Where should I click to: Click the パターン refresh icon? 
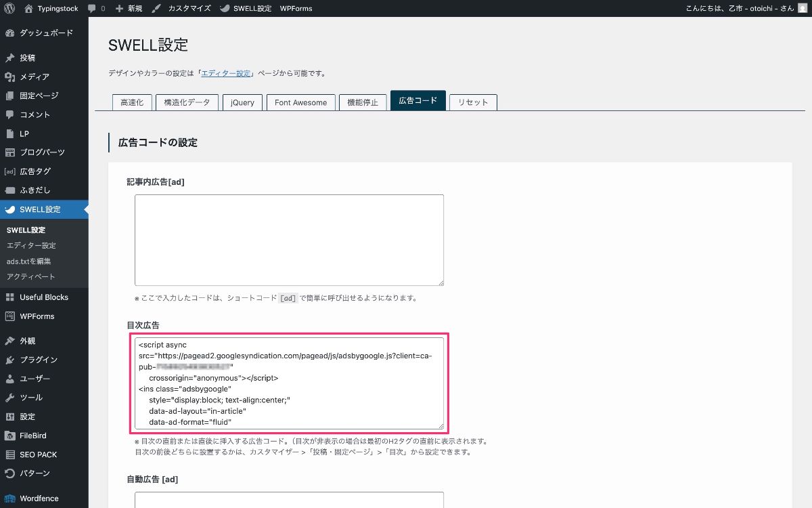click(9, 473)
